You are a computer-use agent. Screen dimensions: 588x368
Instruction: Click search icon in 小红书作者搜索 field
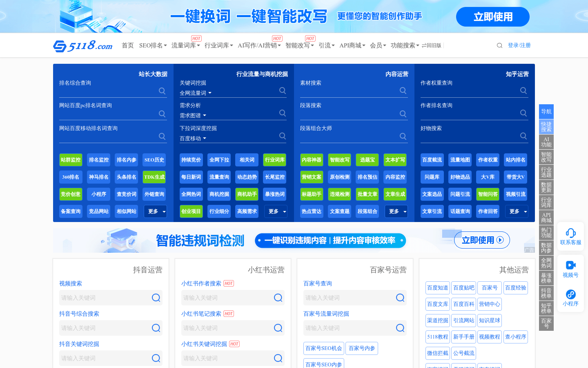pyautogui.click(x=278, y=298)
